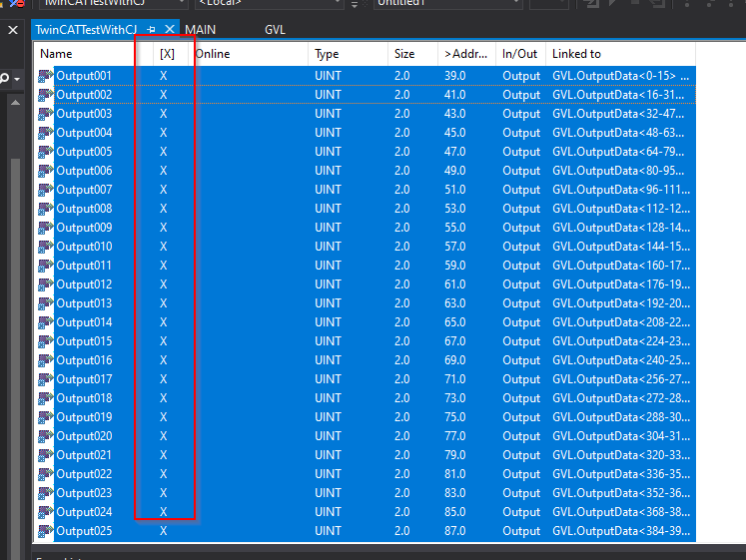Click the X mark in Output002 row
746x560 pixels.
tap(163, 95)
